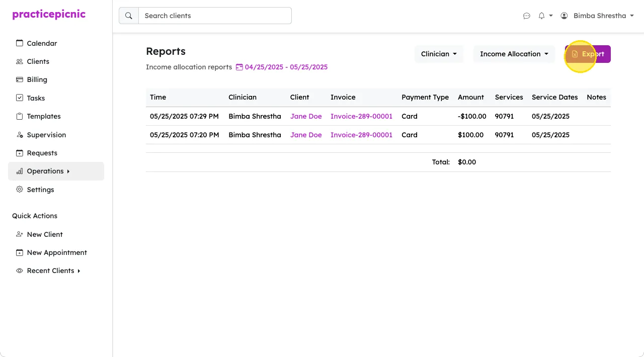This screenshot has width=644, height=357.
Task: Click the search magnifier icon
Action: point(129,16)
